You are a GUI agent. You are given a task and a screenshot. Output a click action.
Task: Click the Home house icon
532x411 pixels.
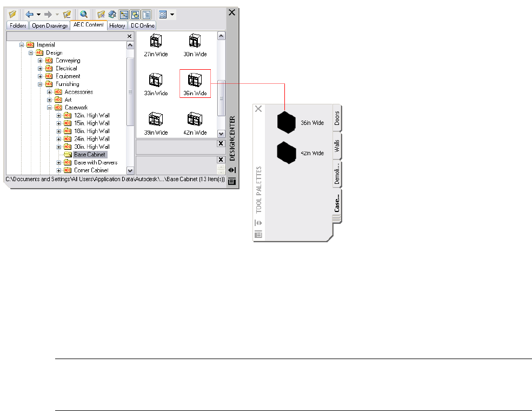(x=112, y=14)
